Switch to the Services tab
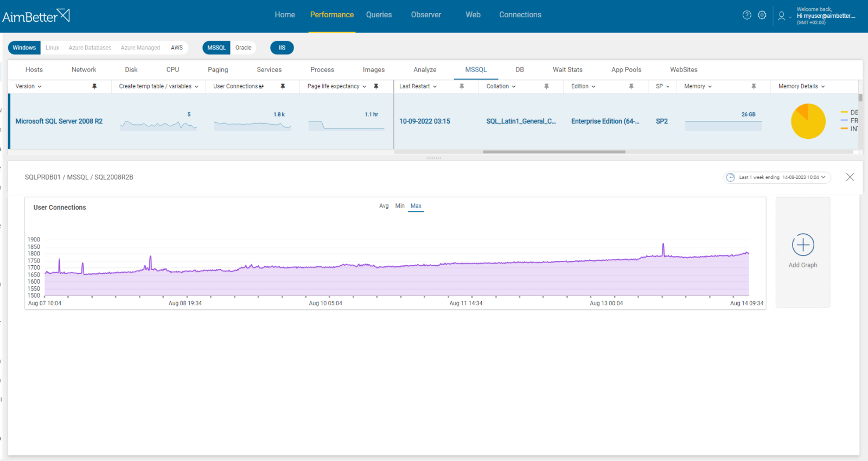This screenshot has width=868, height=461. pos(269,70)
